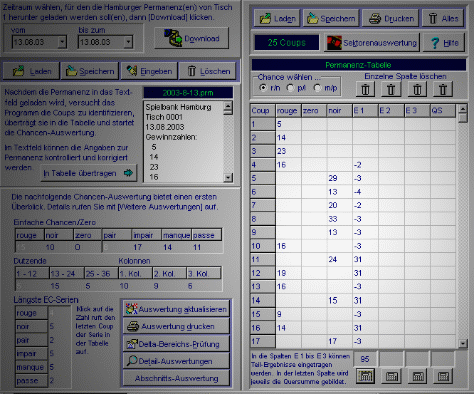Click the '13 - 24' dozen count 15

point(55,286)
